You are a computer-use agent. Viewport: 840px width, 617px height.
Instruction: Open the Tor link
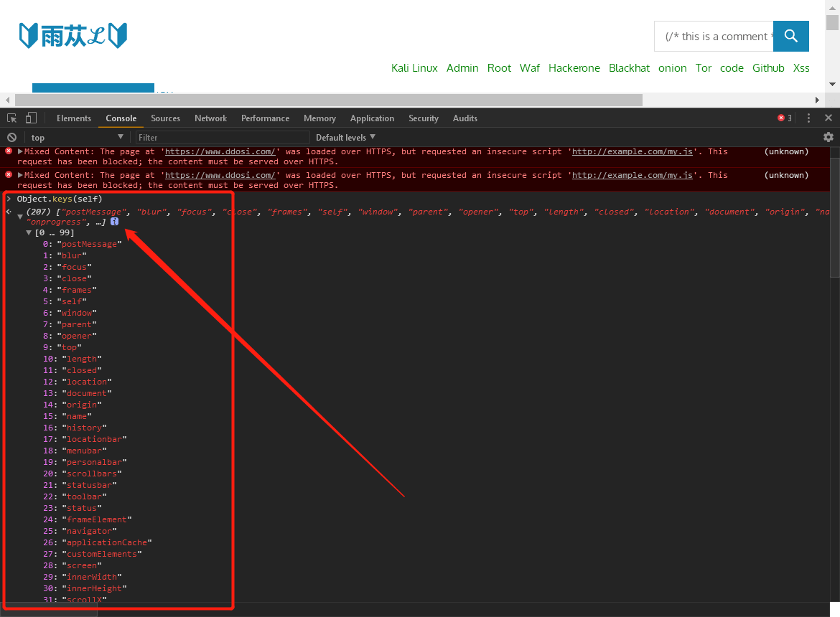pyautogui.click(x=704, y=68)
